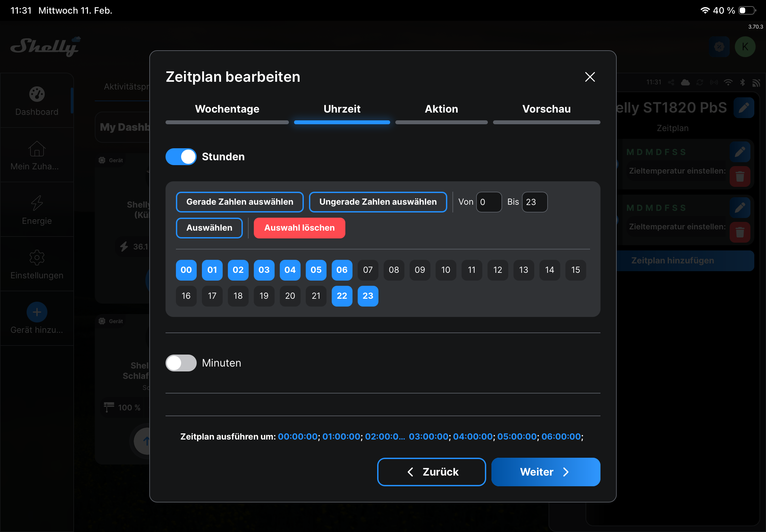The width and height of the screenshot is (766, 532).
Task: Switch to the Wochentage tab
Action: click(x=227, y=109)
